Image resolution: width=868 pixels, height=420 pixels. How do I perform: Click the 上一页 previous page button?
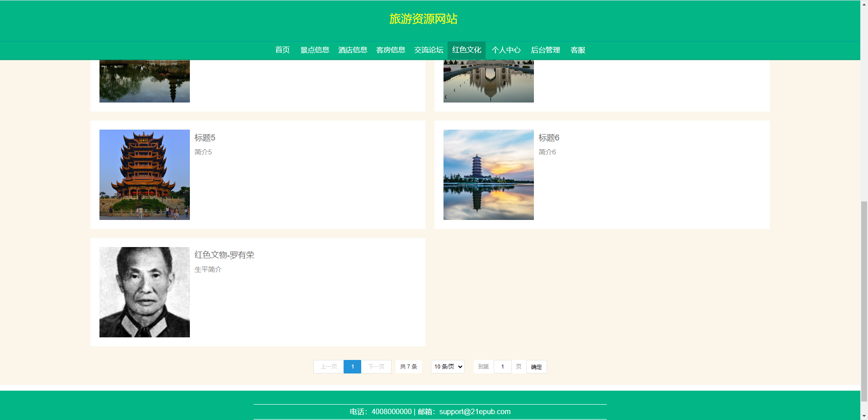tap(329, 367)
